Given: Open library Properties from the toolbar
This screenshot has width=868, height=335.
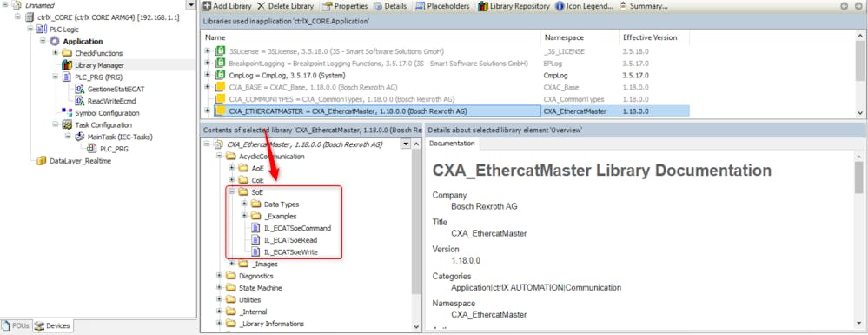Looking at the screenshot, I should coord(344,6).
